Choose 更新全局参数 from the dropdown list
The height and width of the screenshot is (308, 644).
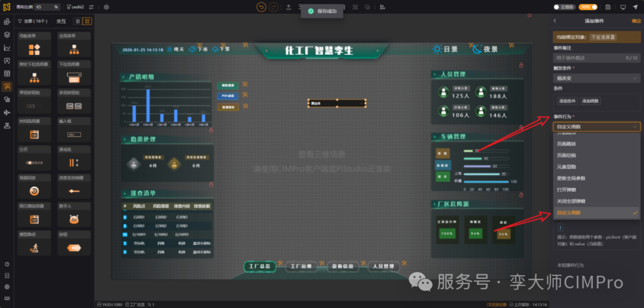point(596,178)
